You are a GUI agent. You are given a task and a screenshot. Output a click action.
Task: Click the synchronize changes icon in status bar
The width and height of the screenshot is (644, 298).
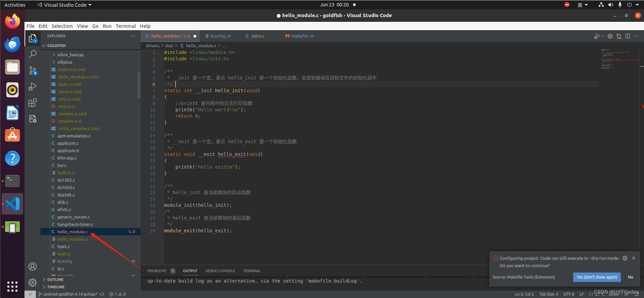point(102,294)
